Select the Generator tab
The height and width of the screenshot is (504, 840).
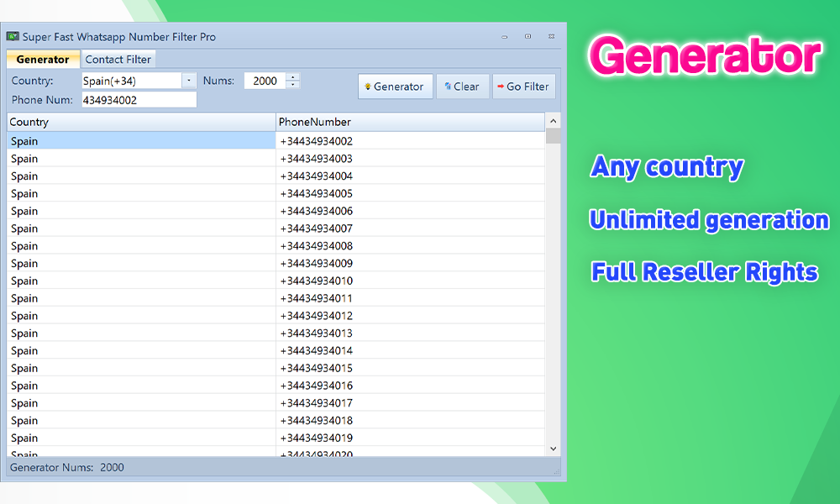[43, 59]
